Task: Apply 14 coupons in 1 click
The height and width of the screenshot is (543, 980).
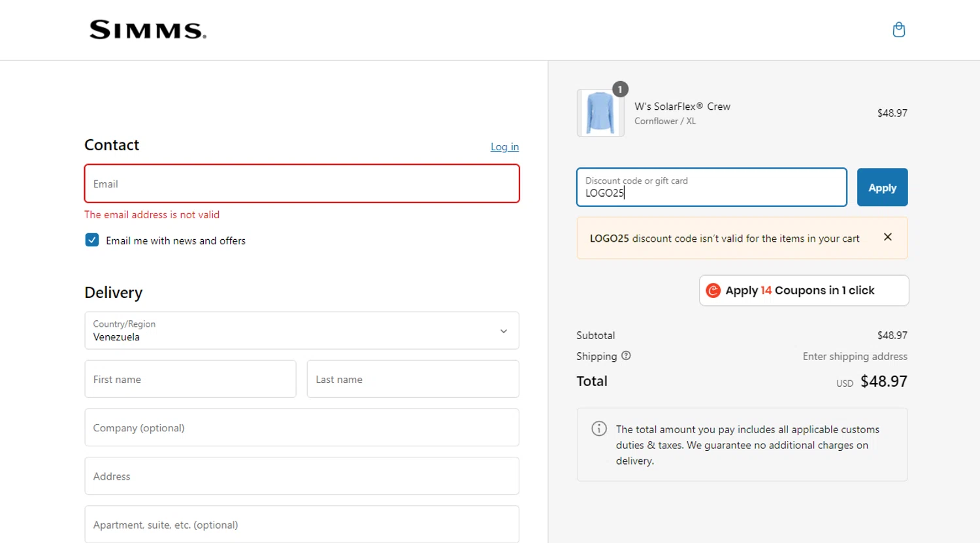Action: (x=804, y=291)
